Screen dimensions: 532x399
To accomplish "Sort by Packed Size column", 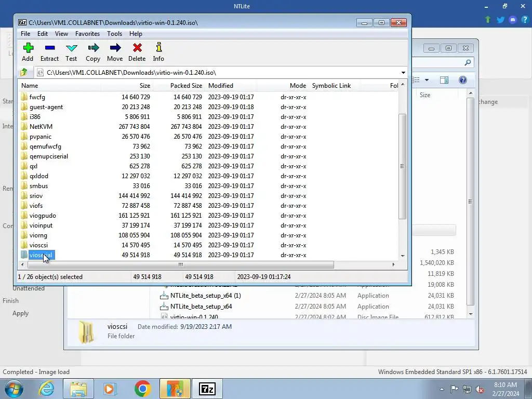I will (179, 86).
